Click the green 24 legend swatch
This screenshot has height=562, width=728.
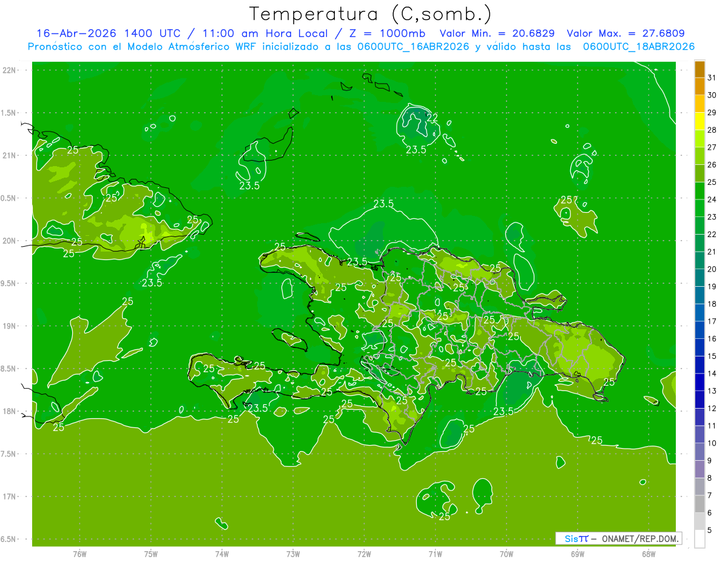(699, 192)
